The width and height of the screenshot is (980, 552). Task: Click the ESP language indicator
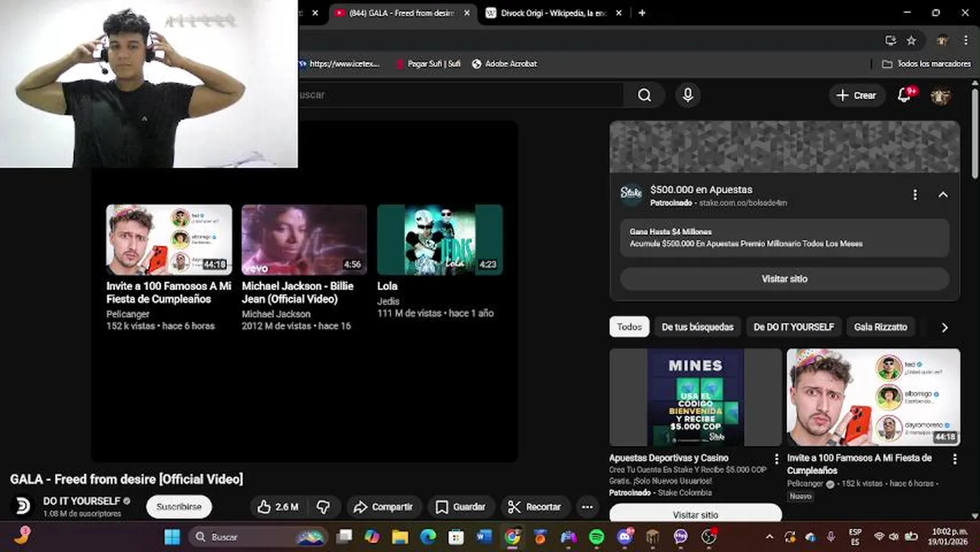[855, 537]
